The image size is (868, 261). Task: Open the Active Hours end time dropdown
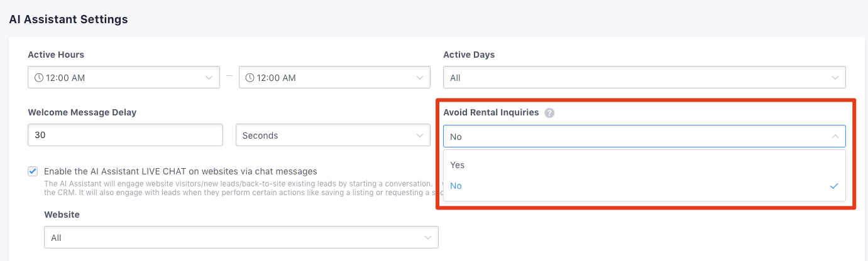pos(334,78)
